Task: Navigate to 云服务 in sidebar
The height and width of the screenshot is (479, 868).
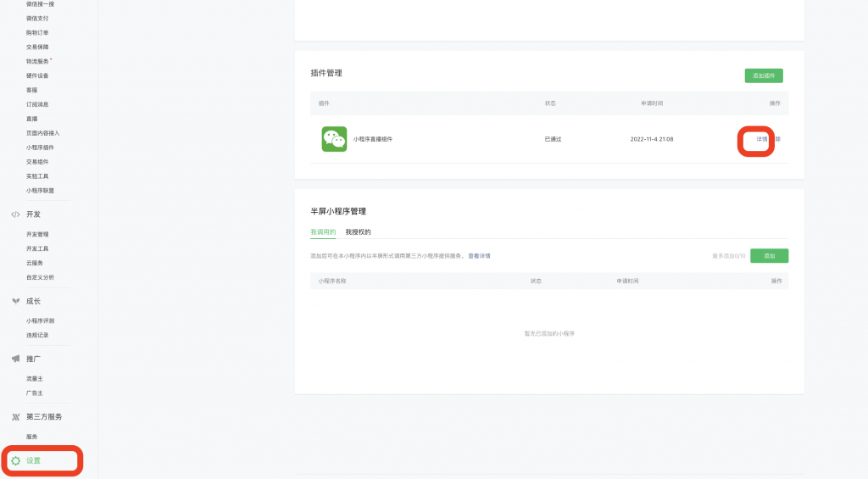Action: tap(35, 263)
